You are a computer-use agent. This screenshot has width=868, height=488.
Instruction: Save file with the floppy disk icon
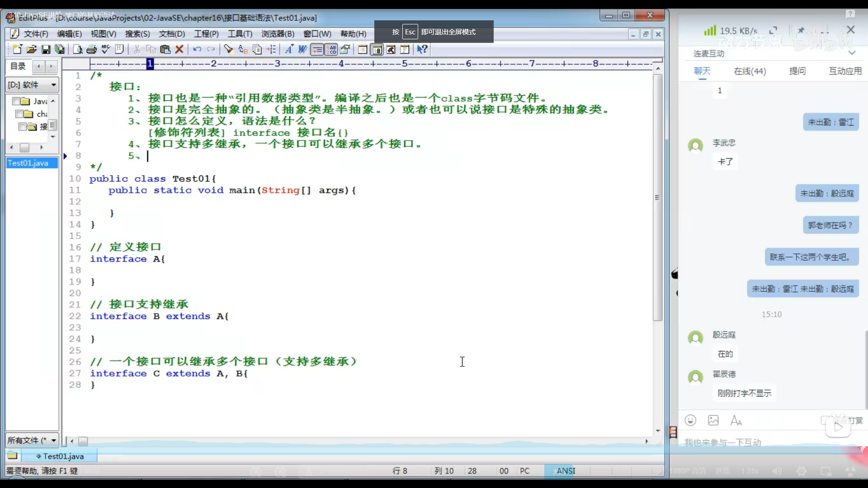[46, 49]
